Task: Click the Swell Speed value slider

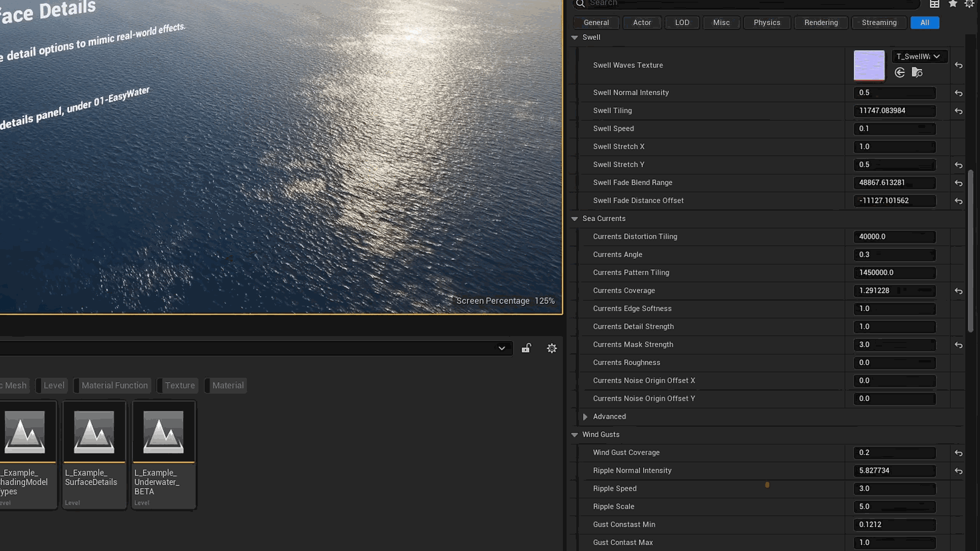Action: (x=894, y=129)
